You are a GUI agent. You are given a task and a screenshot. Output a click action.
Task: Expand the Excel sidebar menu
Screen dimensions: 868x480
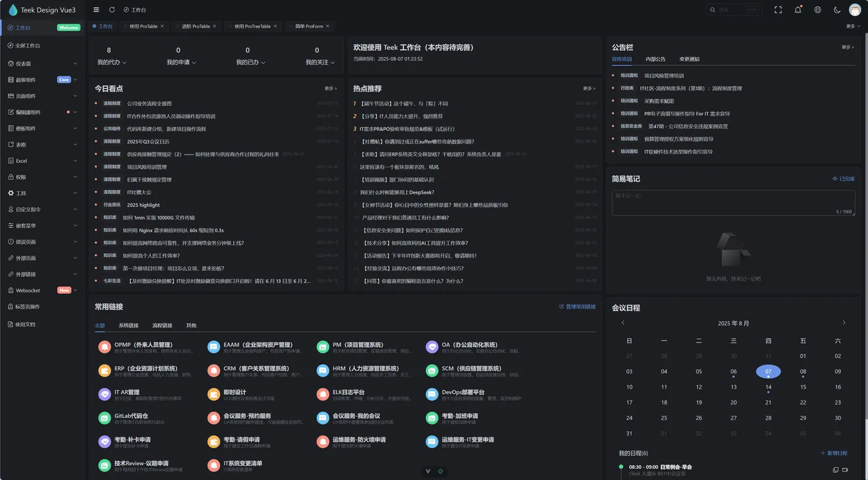(42, 161)
